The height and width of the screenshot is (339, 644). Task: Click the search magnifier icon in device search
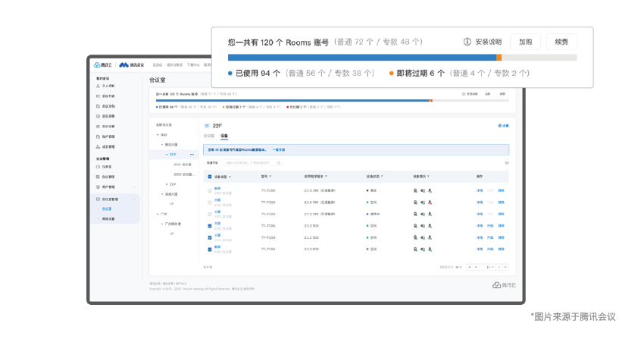[278, 162]
